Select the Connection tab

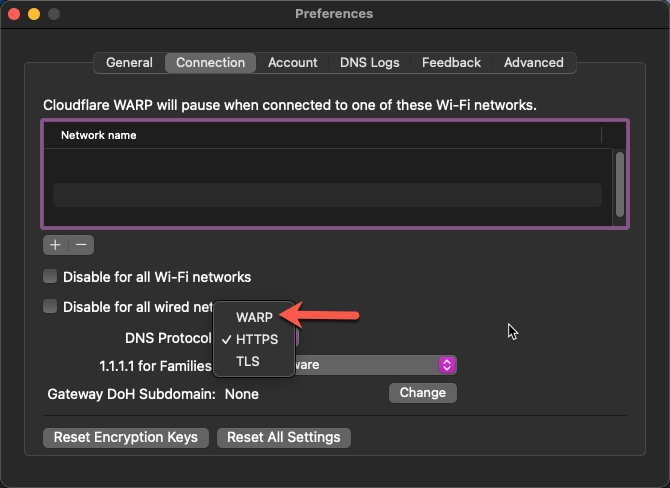210,63
